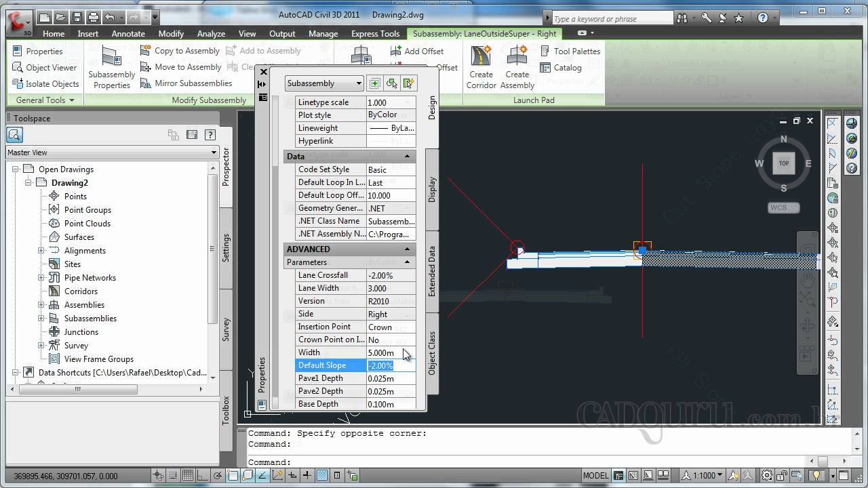
Task: Click Move to Assembly
Action: coord(180,67)
